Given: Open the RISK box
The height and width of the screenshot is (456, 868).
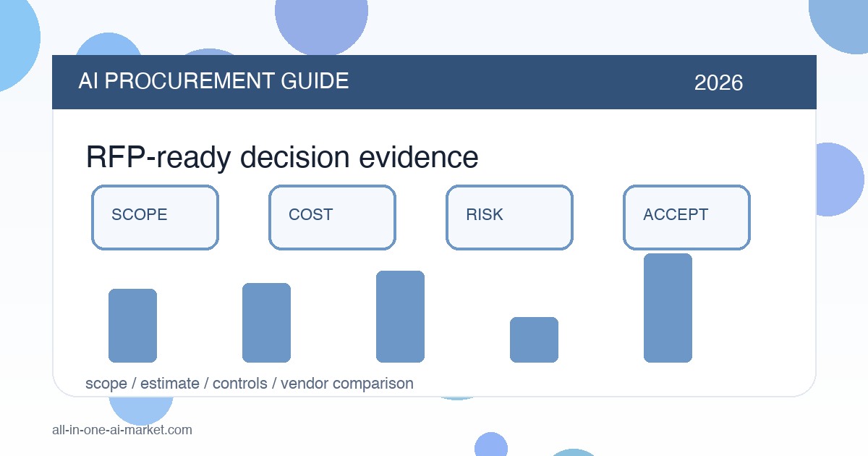Looking at the screenshot, I should point(509,217).
